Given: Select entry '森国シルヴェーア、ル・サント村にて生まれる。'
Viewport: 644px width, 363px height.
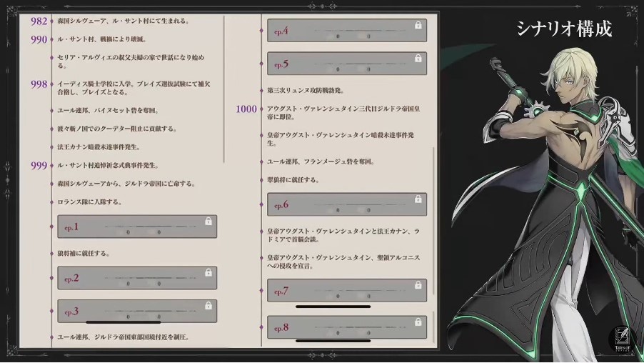Looking at the screenshot, I should click(x=124, y=21).
